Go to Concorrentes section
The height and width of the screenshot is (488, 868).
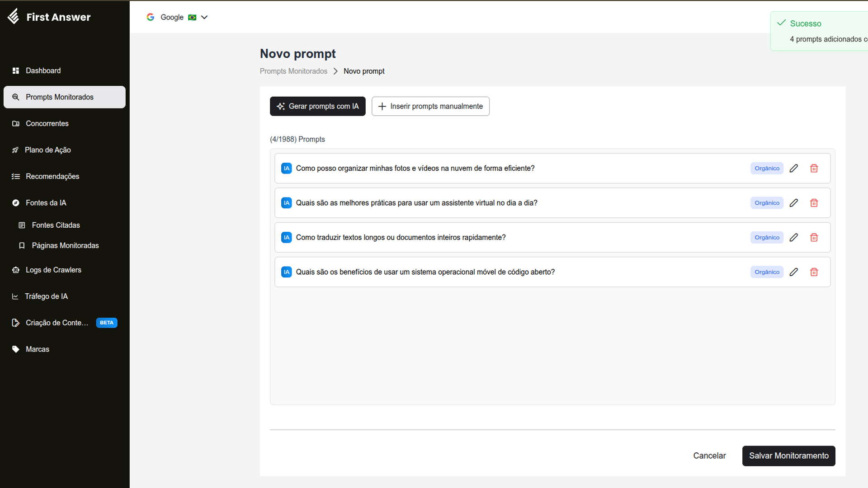pos(64,123)
